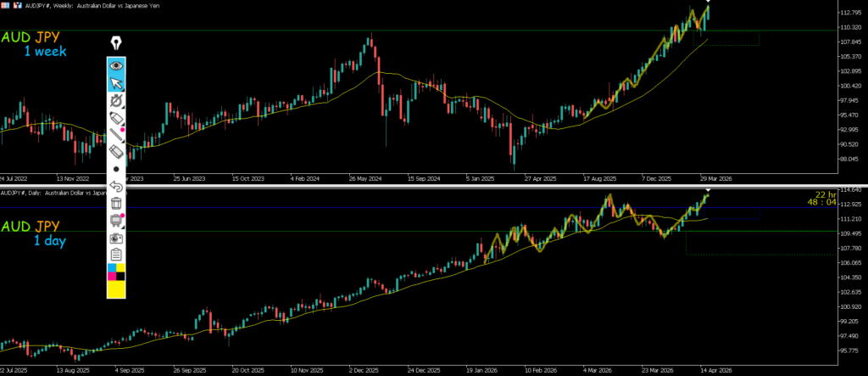Image resolution: width=868 pixels, height=376 pixels.
Task: Click date label 27 Apr 2025
Action: 540,179
